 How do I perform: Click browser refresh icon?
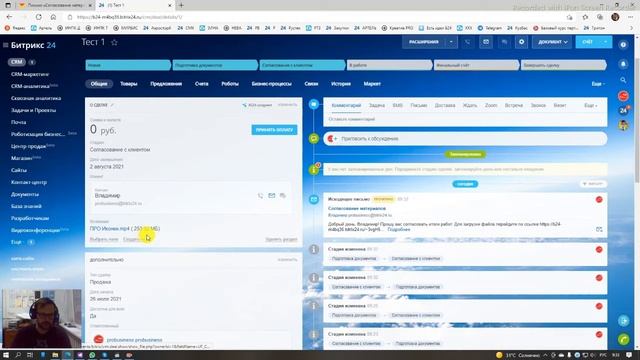coord(38,17)
